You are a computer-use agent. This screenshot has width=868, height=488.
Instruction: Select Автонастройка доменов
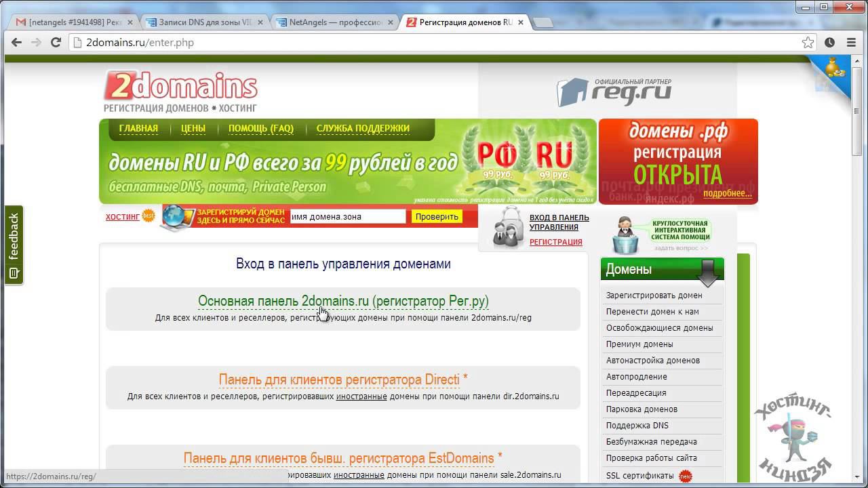click(x=653, y=361)
